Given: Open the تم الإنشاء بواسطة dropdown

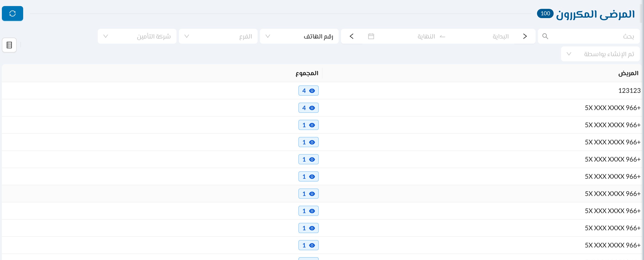Looking at the screenshot, I should pos(600,54).
